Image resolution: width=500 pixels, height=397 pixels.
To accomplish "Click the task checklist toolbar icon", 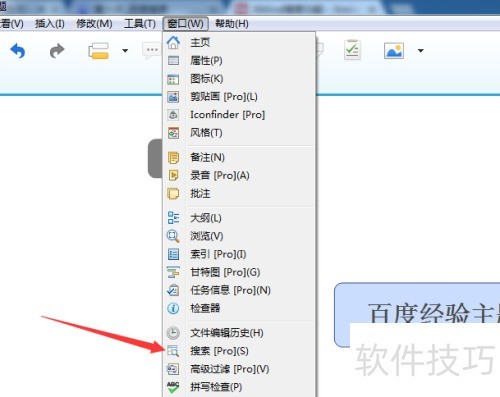I will (x=352, y=50).
